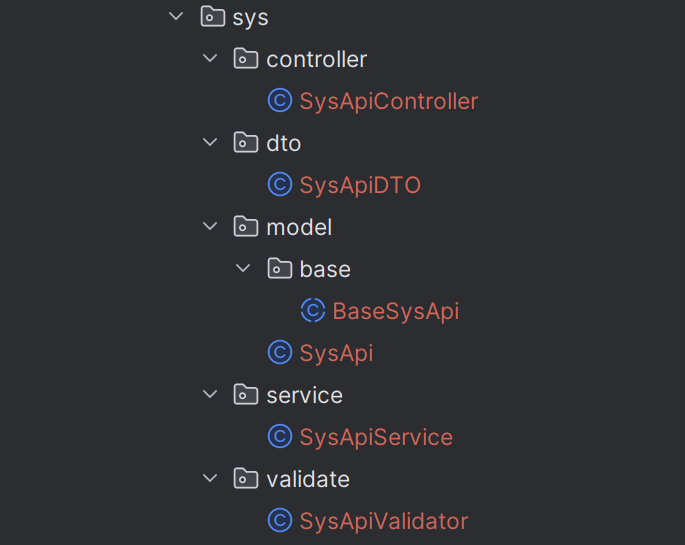The image size is (685, 545).
Task: Collapse the controller folder chevron
Action: point(210,59)
